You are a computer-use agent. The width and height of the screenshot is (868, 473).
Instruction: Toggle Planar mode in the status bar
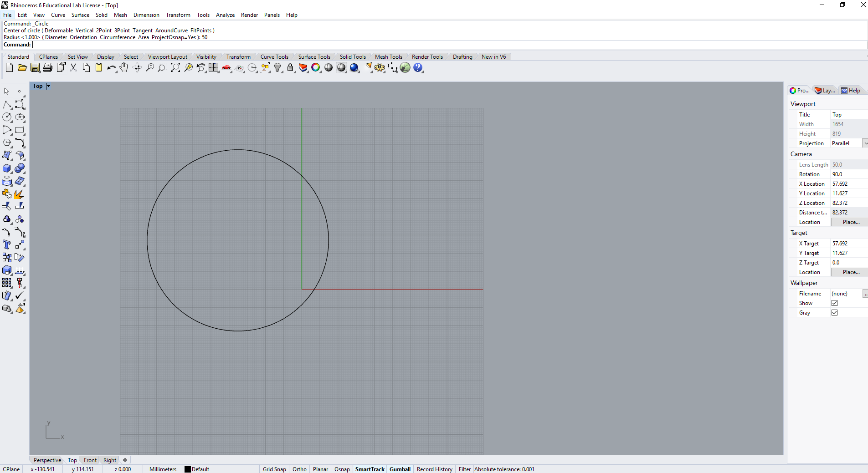coord(320,469)
